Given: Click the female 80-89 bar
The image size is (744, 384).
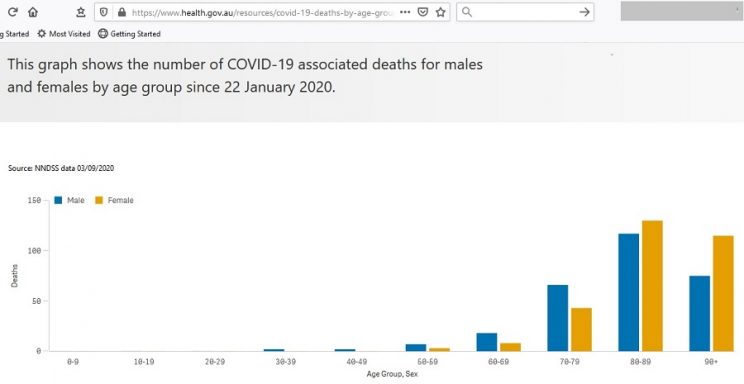Looking at the screenshot, I should (652, 286).
